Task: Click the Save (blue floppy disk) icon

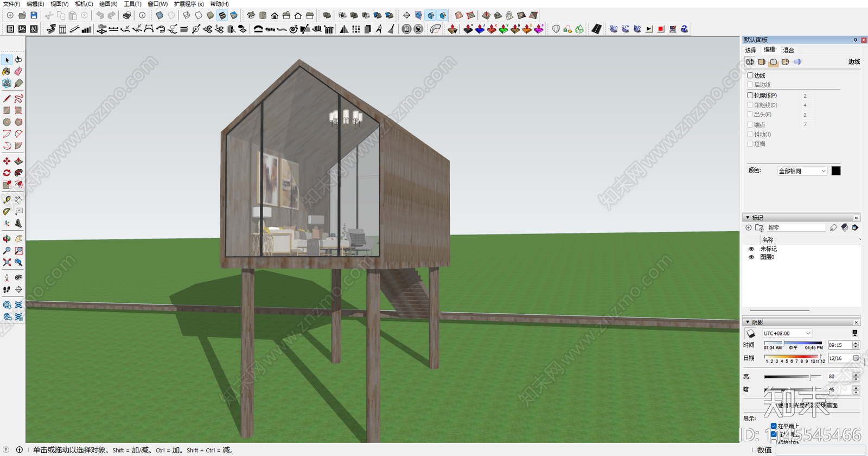Action: pos(34,15)
